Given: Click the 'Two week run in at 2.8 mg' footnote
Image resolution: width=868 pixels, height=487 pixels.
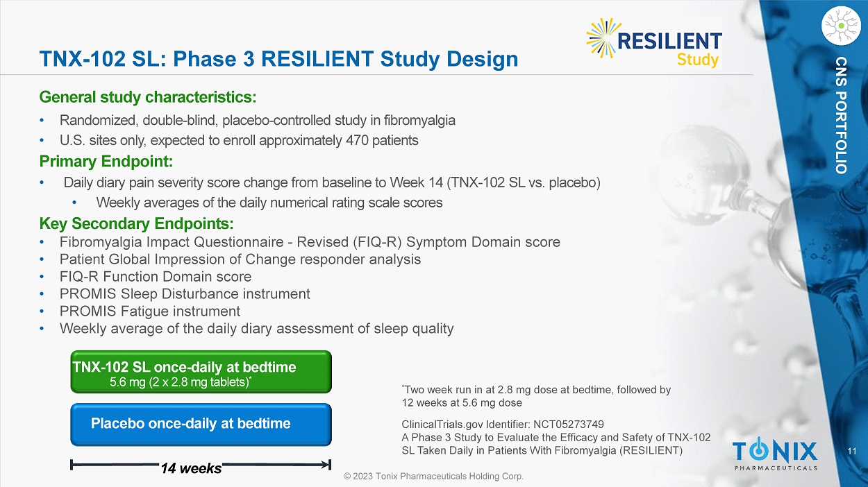Looking at the screenshot, I should click(x=537, y=396).
